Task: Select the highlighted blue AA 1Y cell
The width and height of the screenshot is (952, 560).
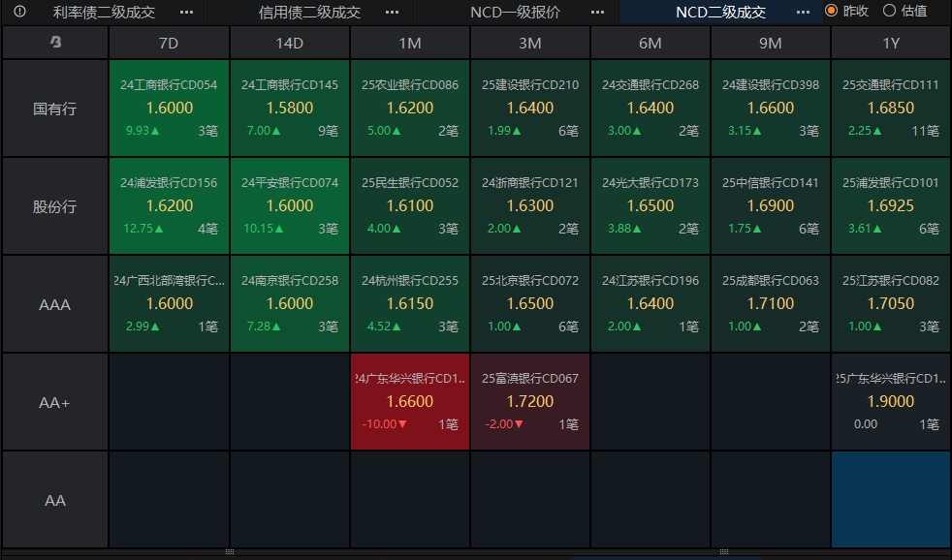Action: click(891, 500)
